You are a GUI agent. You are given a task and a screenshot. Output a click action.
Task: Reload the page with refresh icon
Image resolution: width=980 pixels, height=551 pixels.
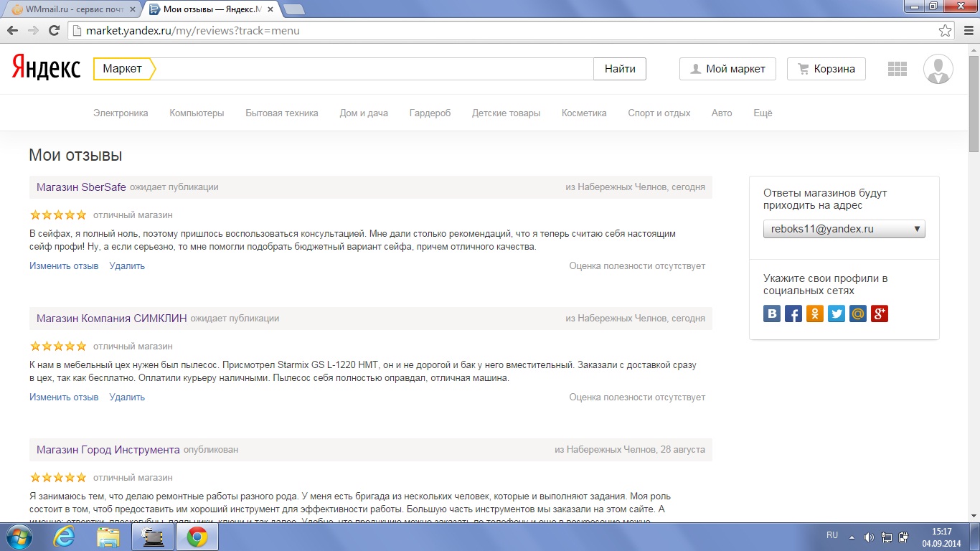(x=54, y=31)
